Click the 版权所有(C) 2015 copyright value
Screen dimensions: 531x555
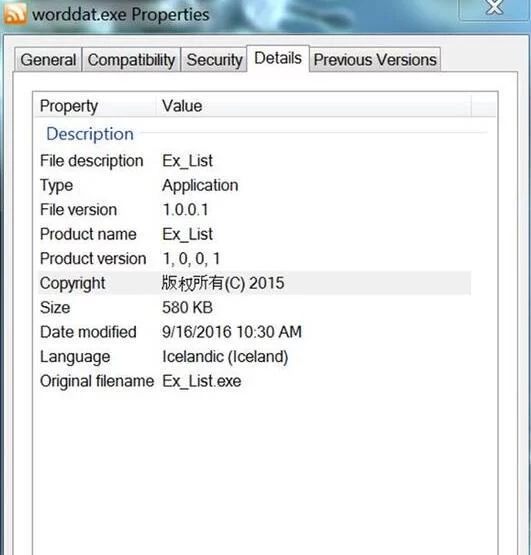pos(223,283)
